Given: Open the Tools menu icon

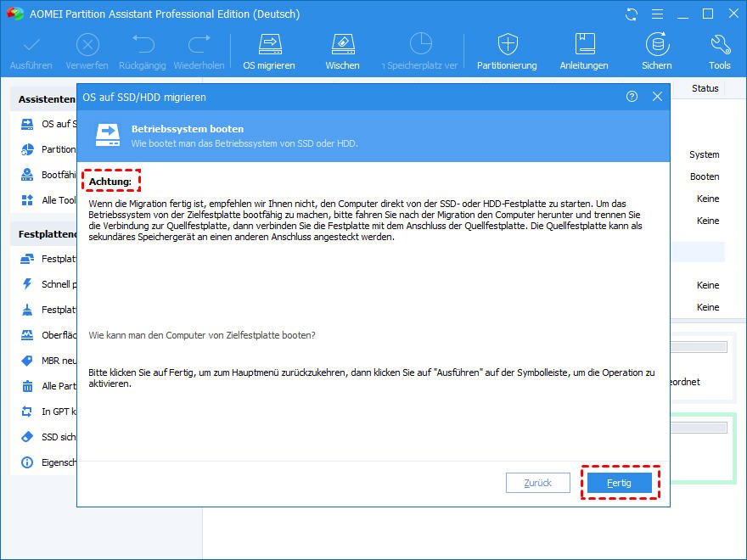Looking at the screenshot, I should (x=719, y=52).
